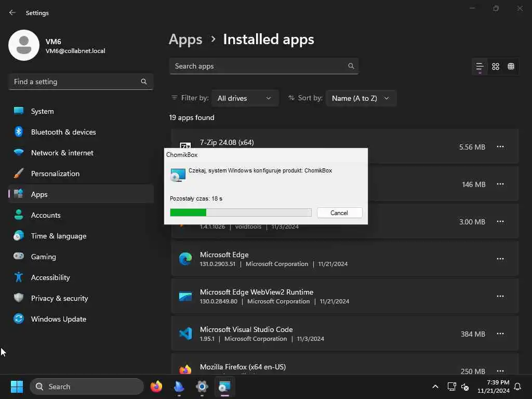Viewport: 532px width, 399px height.
Task: Open more options for 7-Zip 24.08
Action: click(500, 147)
